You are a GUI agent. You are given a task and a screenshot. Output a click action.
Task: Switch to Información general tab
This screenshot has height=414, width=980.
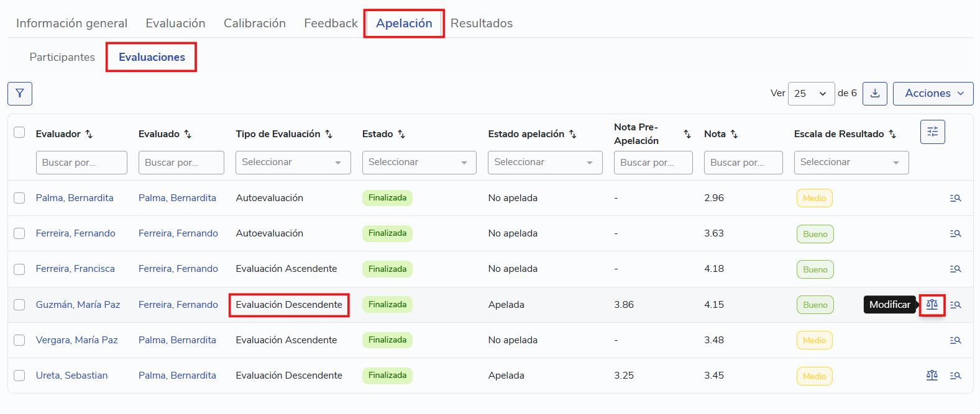click(71, 24)
